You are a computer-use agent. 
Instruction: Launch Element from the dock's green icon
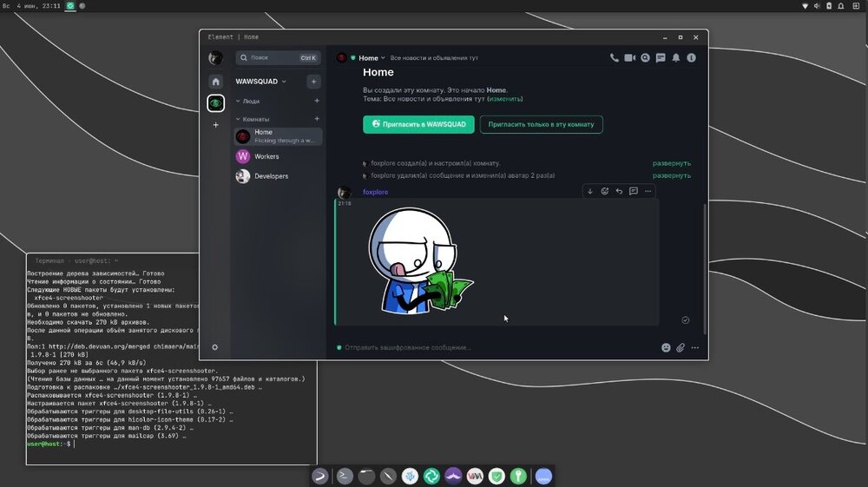point(431,476)
